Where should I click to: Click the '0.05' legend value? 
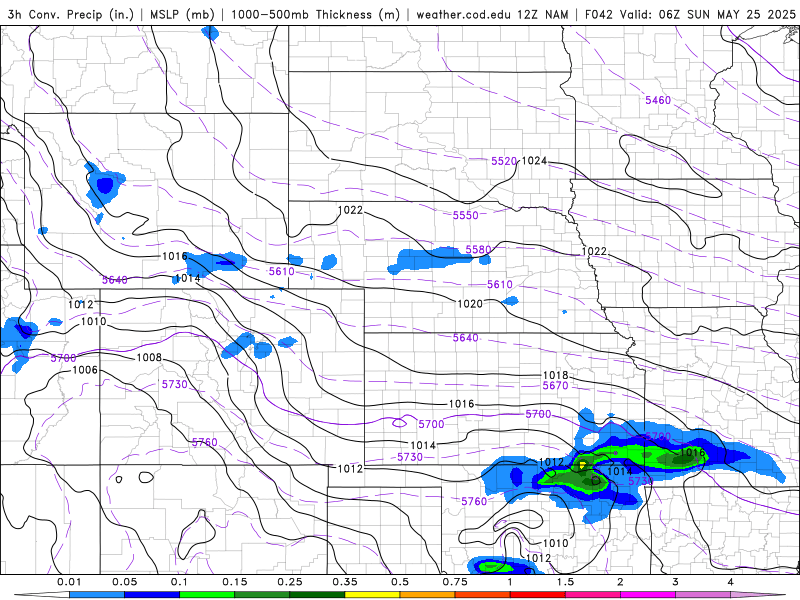tap(124, 582)
